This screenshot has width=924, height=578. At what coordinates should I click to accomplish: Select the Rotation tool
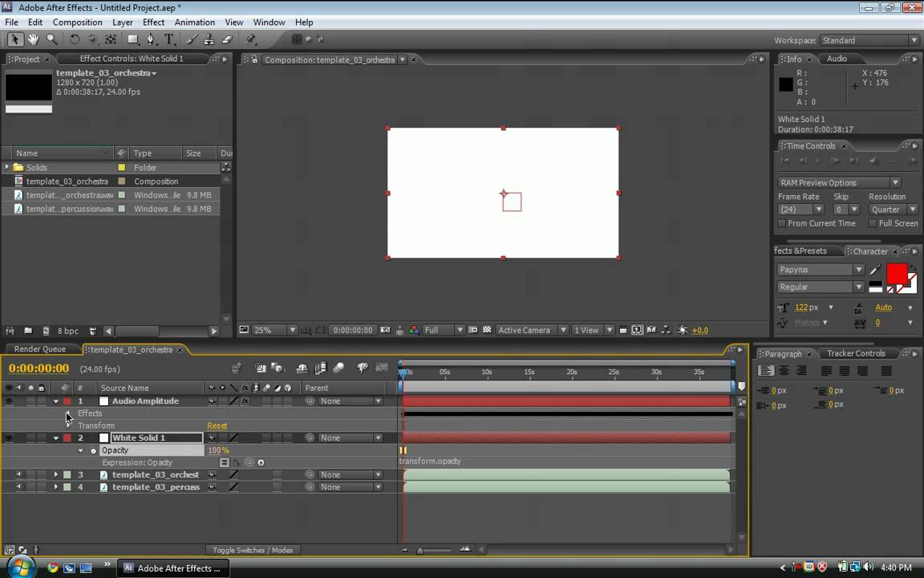75,39
